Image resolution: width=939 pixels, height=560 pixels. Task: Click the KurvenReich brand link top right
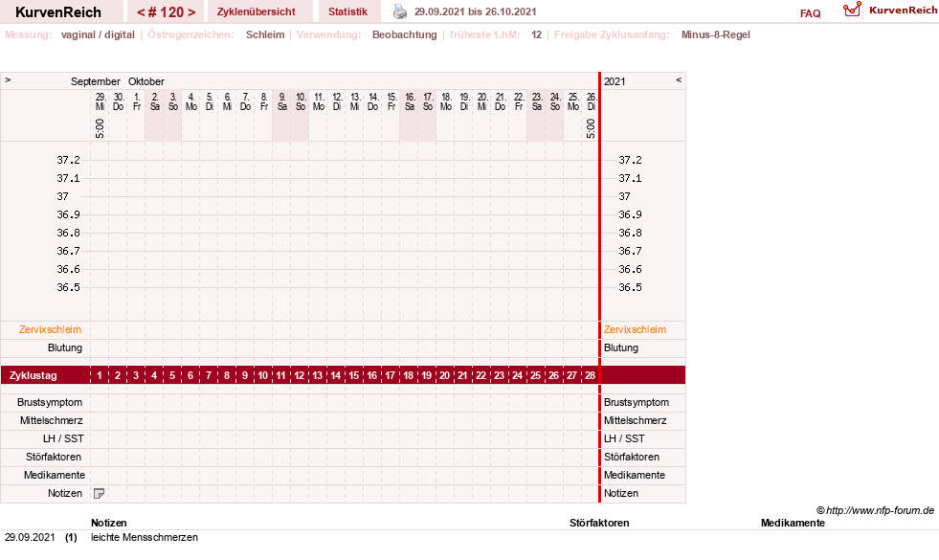[x=903, y=11]
